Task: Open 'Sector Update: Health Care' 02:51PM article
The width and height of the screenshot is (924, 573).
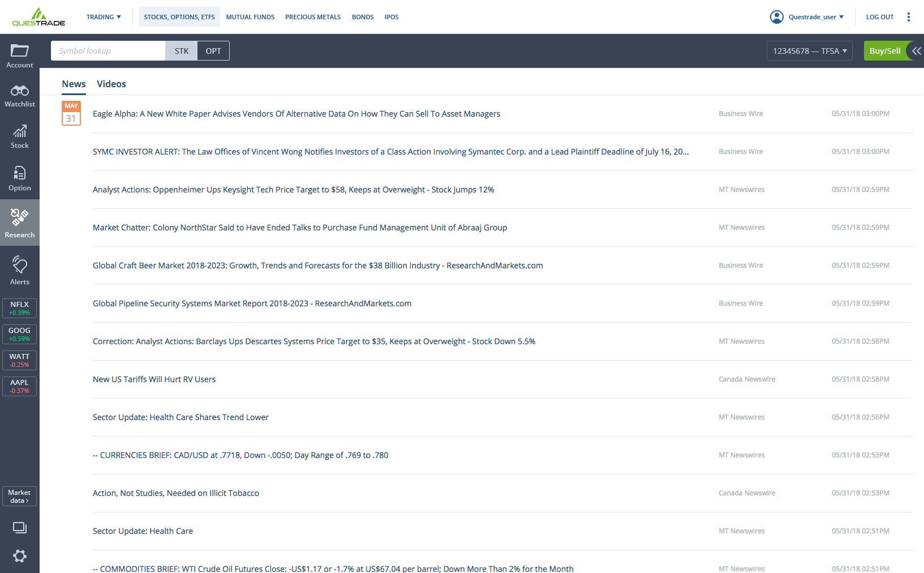Action: tap(143, 531)
